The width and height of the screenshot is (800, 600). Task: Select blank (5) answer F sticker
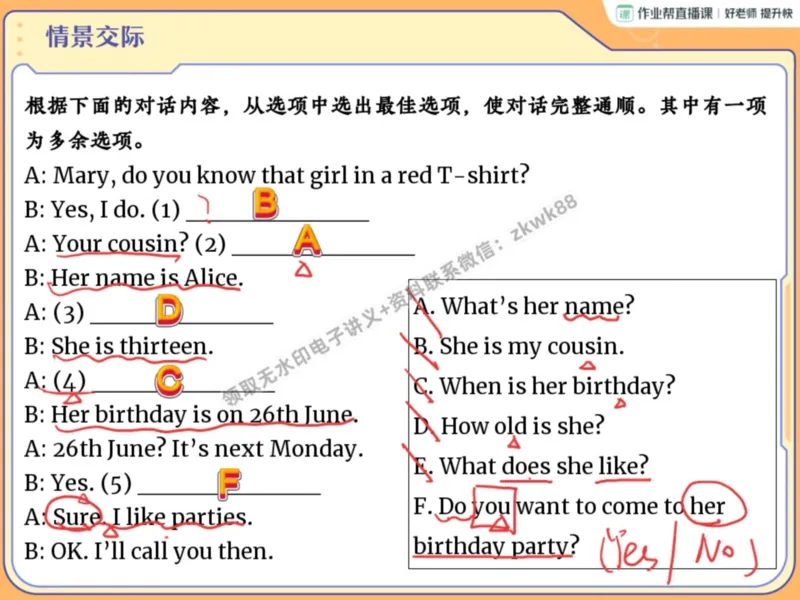click(x=229, y=484)
